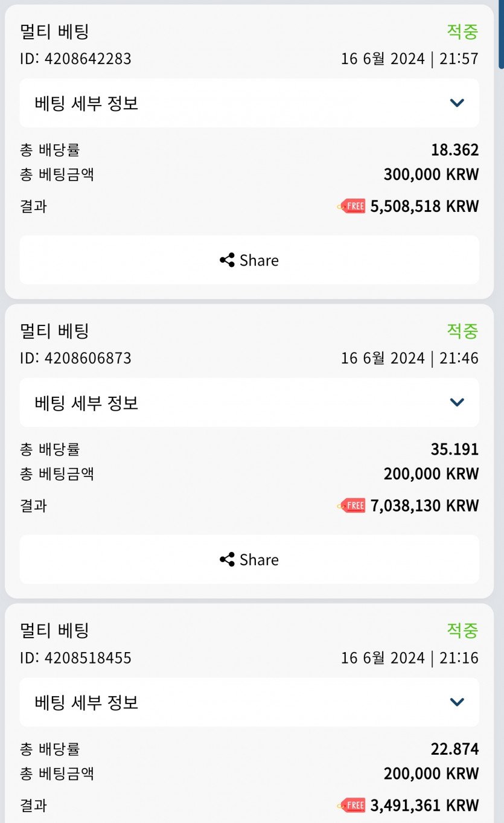Screen dimensions: 504x823
Task: Click the share icon in the second bet card
Action: 227,560
